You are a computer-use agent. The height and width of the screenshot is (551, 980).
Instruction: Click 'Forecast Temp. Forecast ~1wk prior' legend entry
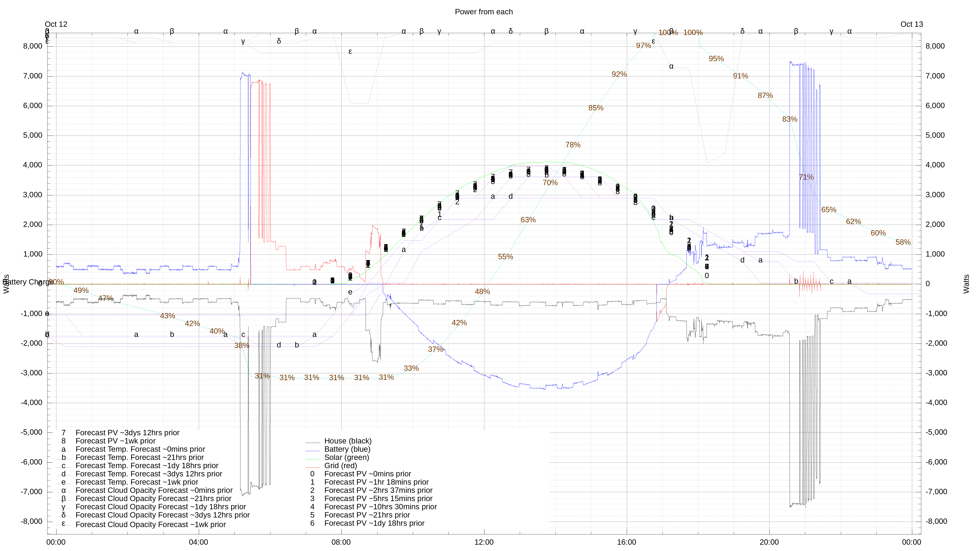click(137, 482)
